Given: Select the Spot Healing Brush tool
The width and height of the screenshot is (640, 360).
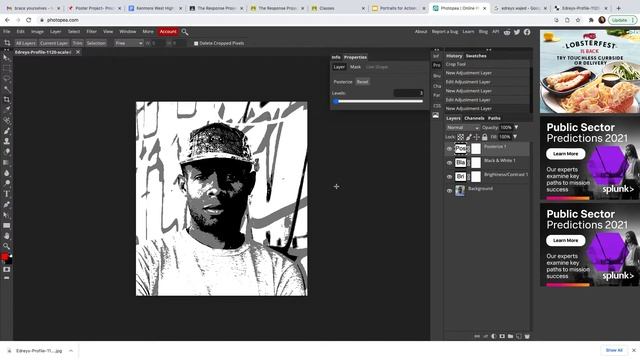Looking at the screenshot, I should (6, 120).
